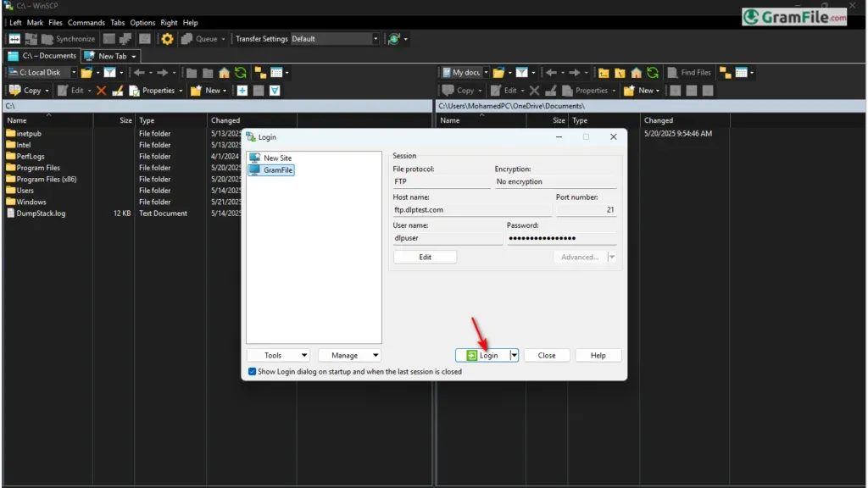Click the Password field in Login dialog

561,238
